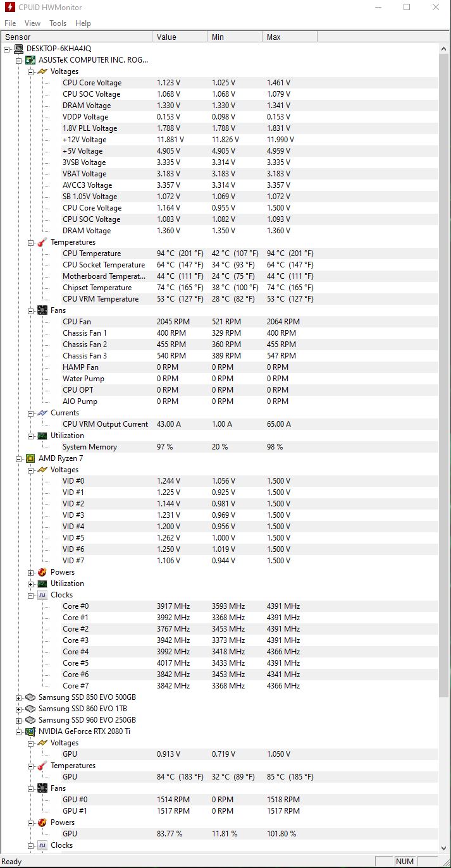Click the Samsung SSD 960 EVO drive icon
The image size is (451, 868).
[30, 720]
